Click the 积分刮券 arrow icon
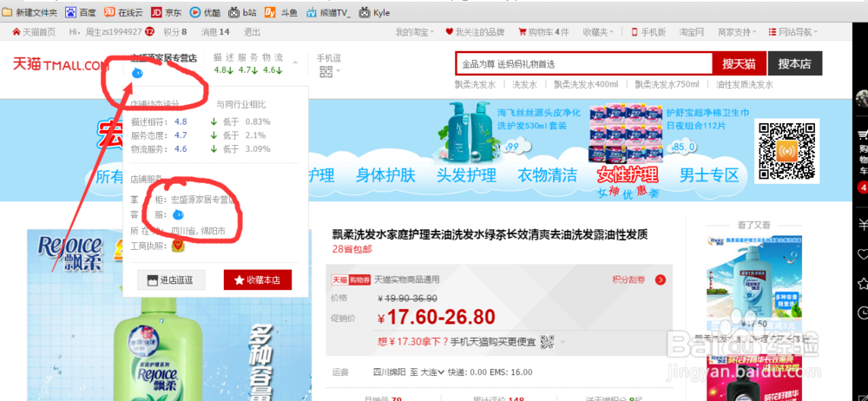The height and width of the screenshot is (401, 868). tap(661, 279)
